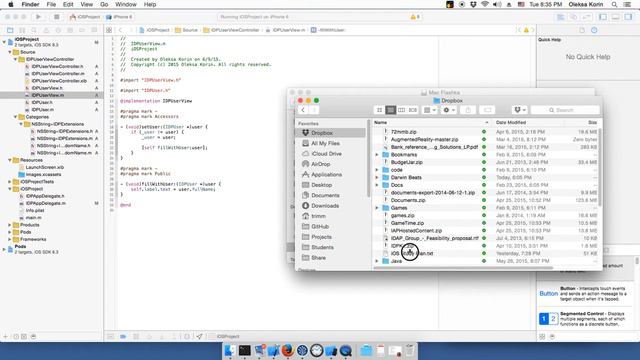640x360 pixels.
Task: Toggle the Debug area visibility in Xcode
Action: pyautogui.click(x=616, y=17)
